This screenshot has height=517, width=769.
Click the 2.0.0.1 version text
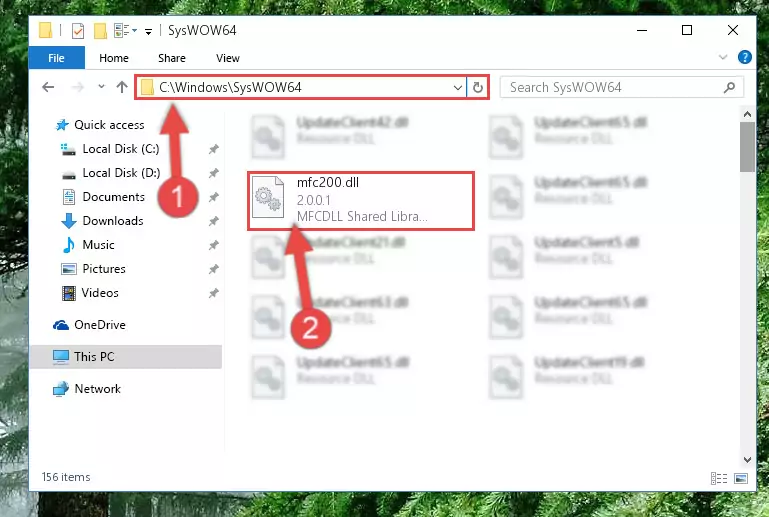[313, 200]
